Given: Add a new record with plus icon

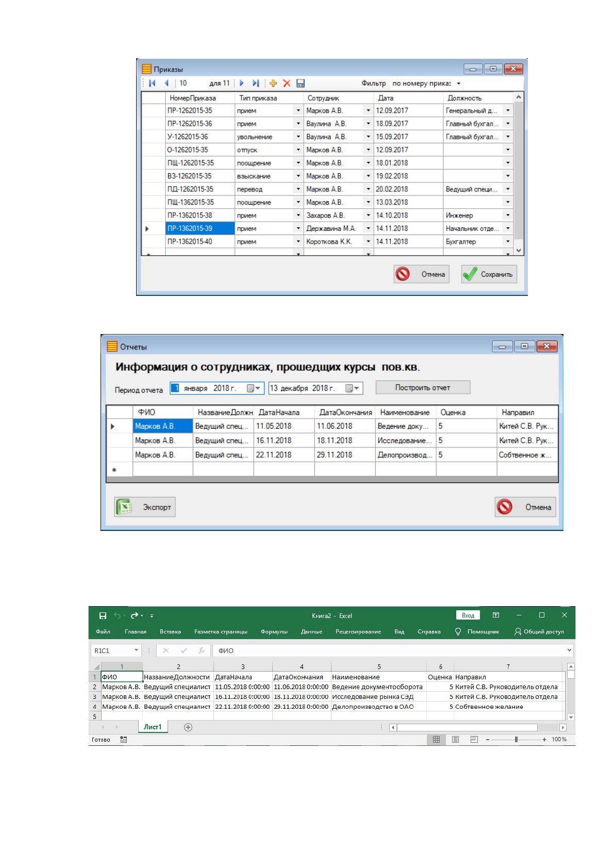Looking at the screenshot, I should [x=273, y=83].
